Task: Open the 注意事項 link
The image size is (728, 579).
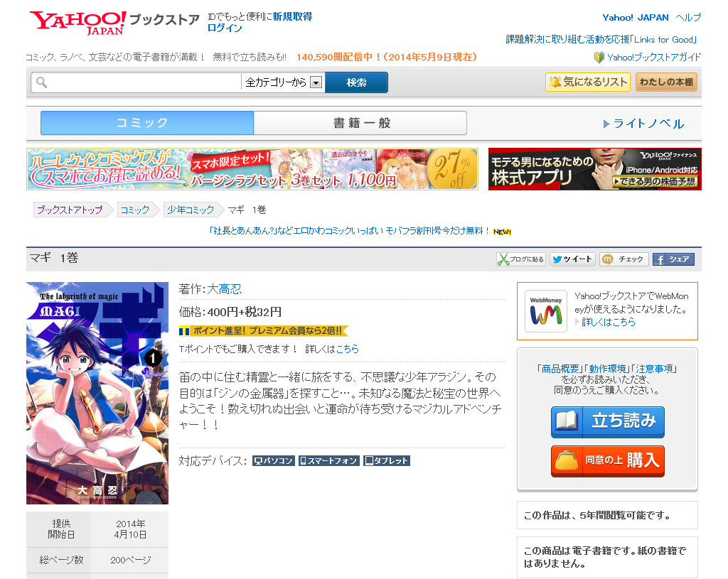Action: pyautogui.click(x=654, y=369)
